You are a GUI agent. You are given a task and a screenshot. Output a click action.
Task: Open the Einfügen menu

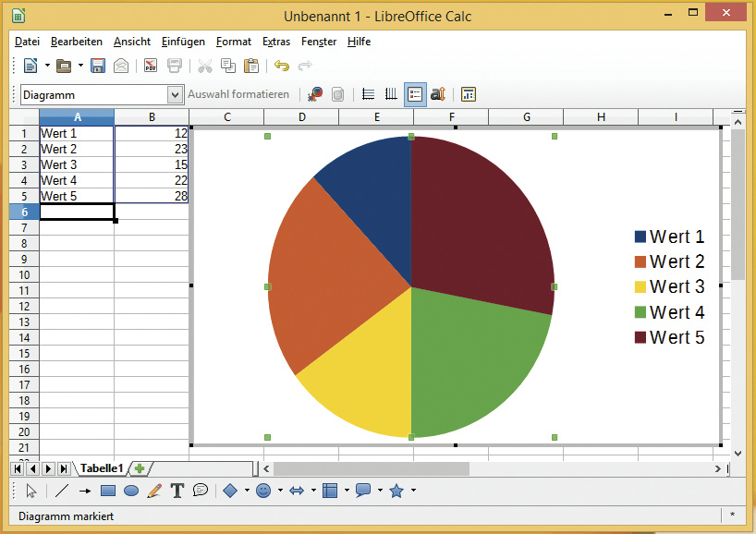point(183,42)
